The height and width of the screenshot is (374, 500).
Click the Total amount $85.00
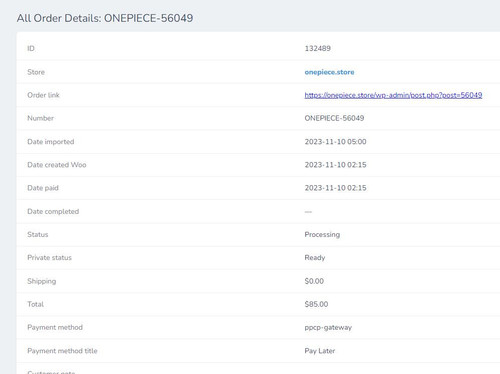pos(316,304)
